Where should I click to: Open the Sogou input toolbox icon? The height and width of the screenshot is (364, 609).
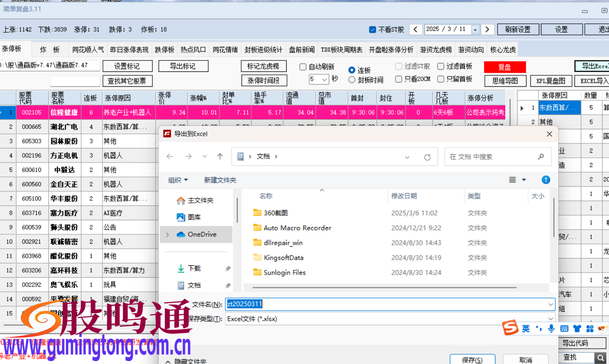pyautogui.click(x=590, y=328)
